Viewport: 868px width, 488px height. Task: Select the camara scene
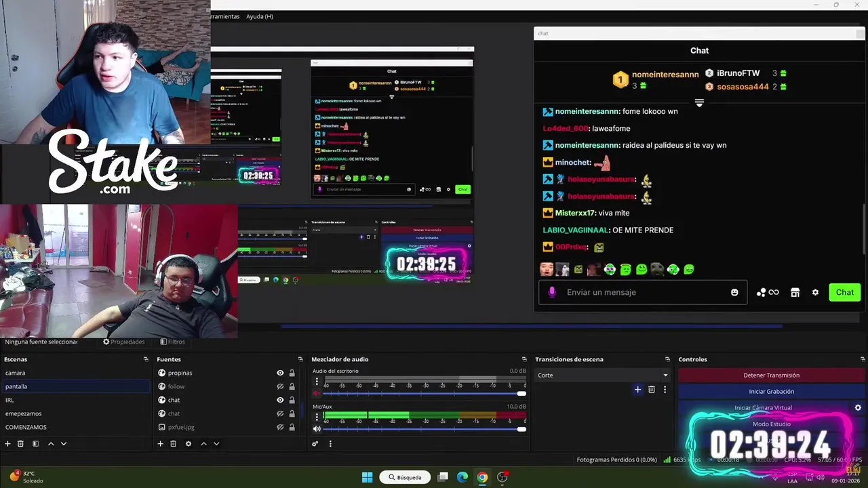coord(75,373)
